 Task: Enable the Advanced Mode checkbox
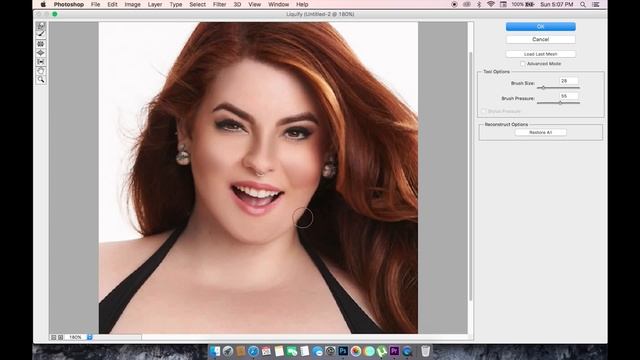point(522,64)
